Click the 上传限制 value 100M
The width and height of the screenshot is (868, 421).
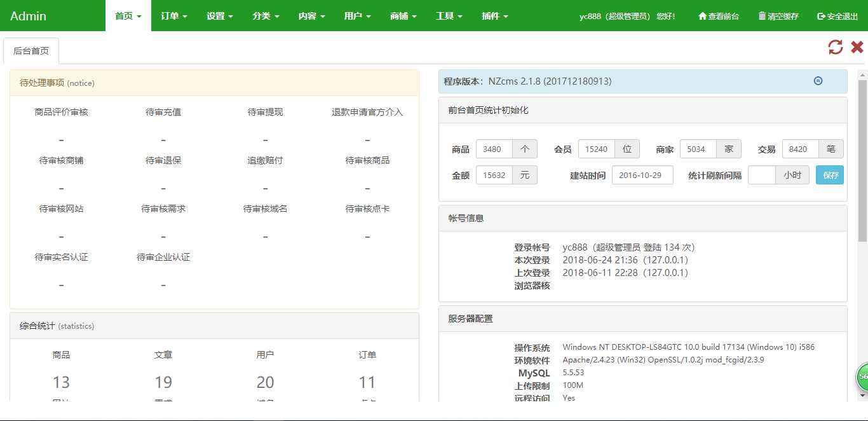click(573, 385)
